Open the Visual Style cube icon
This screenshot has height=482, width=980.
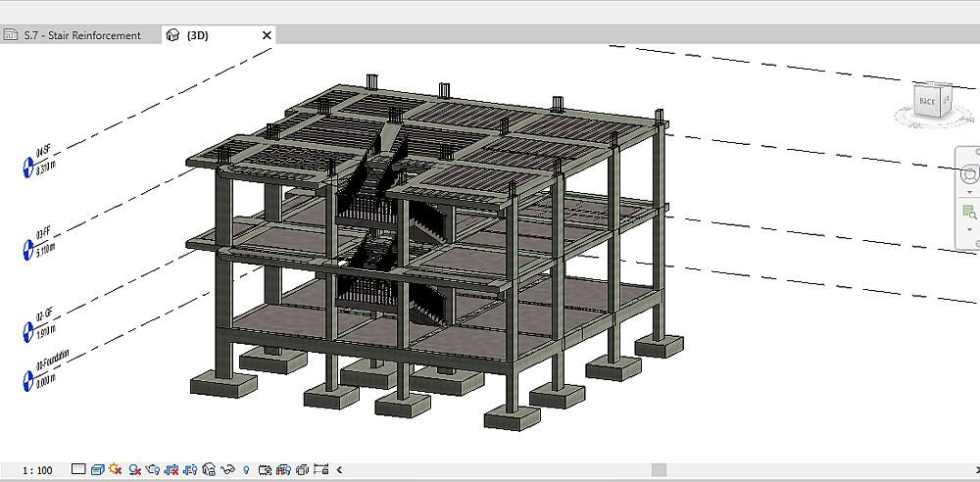(x=97, y=470)
